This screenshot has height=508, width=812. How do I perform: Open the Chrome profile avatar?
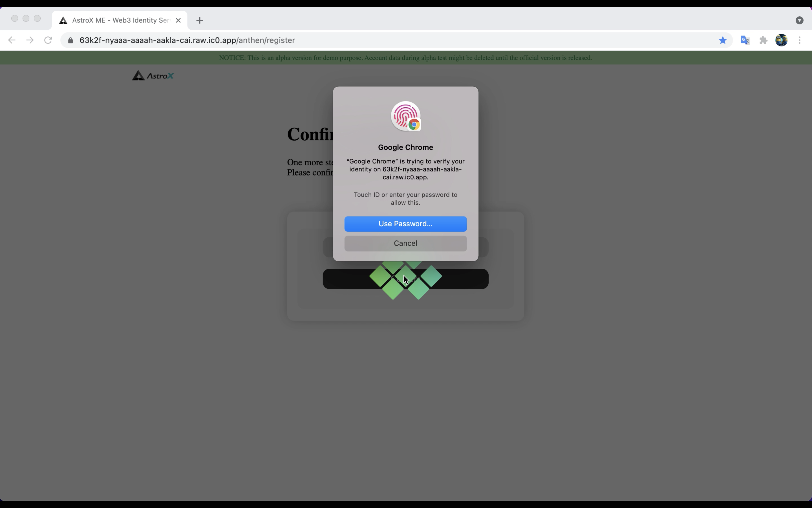pyautogui.click(x=782, y=40)
